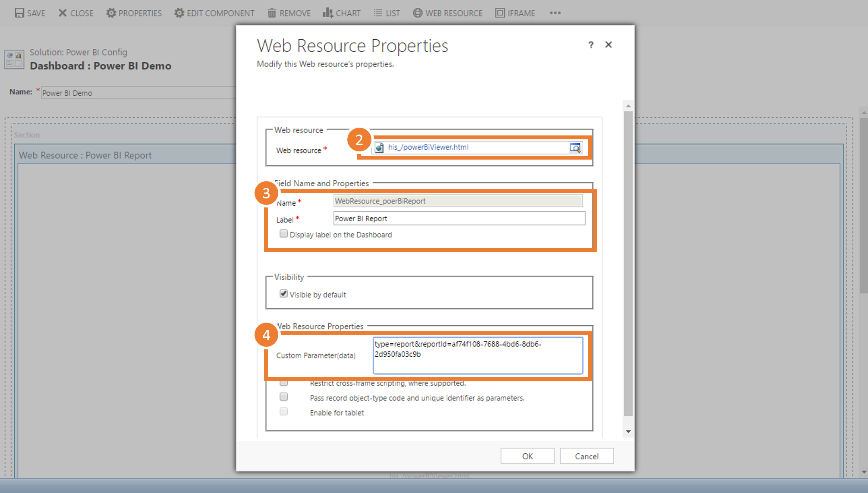
Task: Click the dialog help question mark
Action: point(591,45)
